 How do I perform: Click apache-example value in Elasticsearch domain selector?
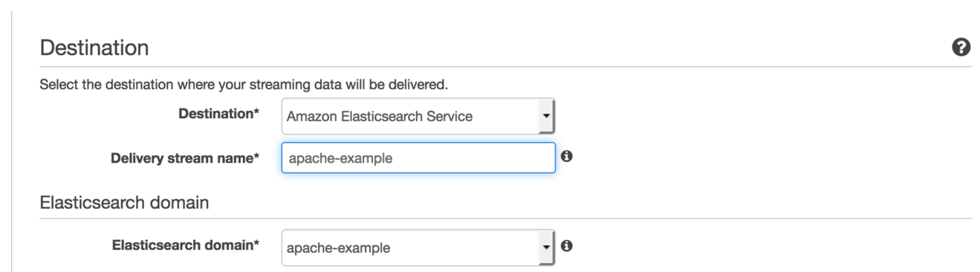click(338, 248)
